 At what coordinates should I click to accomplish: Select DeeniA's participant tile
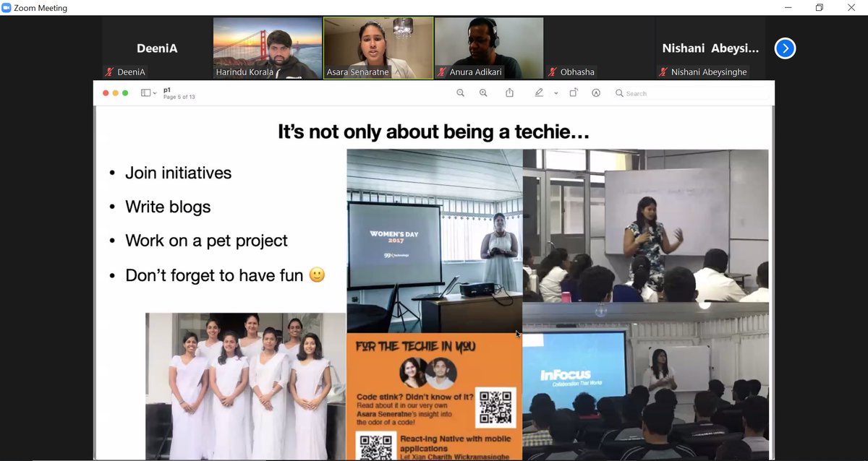tap(157, 48)
